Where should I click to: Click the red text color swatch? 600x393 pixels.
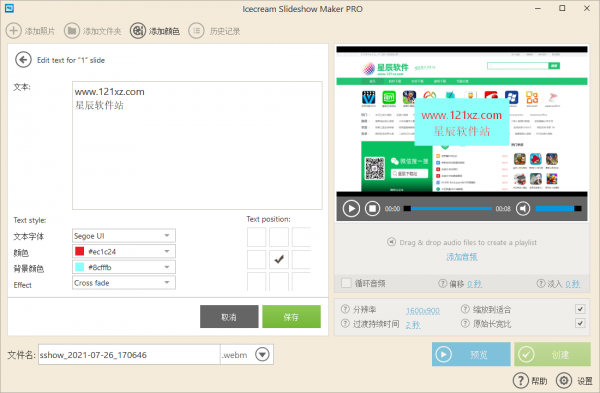80,251
